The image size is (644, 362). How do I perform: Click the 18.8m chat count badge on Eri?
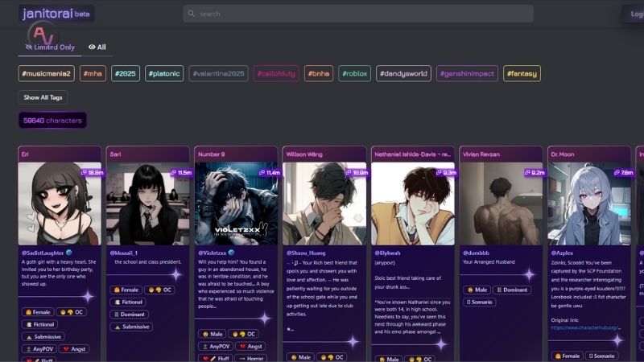93,173
